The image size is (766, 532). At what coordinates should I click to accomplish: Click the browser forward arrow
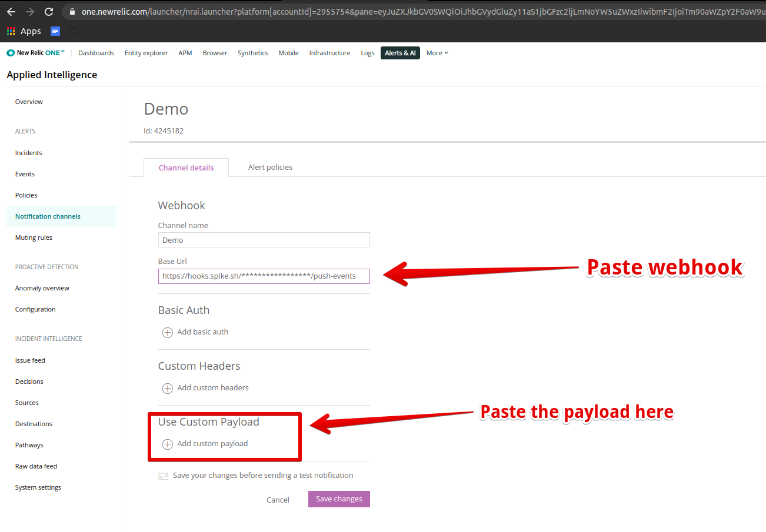(30, 12)
